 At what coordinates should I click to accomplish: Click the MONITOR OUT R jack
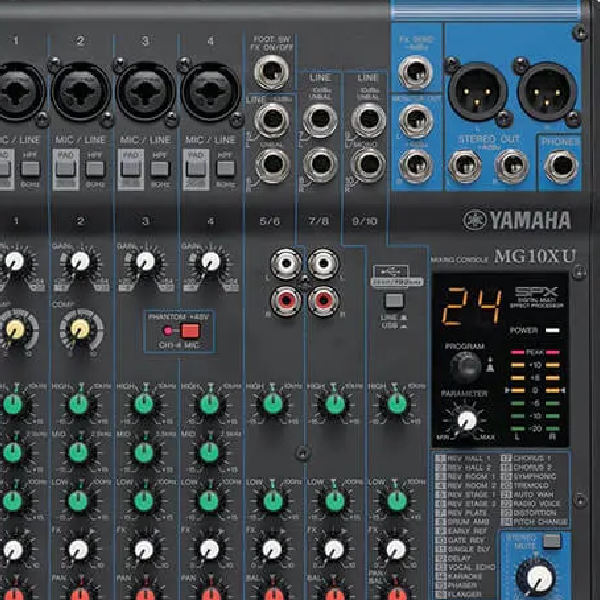416,166
